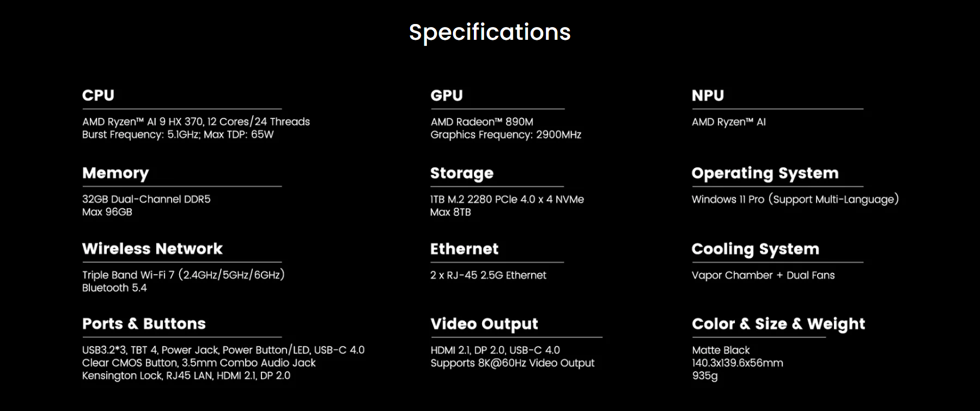Select the AMD Radeon 890M line

[x=482, y=122]
